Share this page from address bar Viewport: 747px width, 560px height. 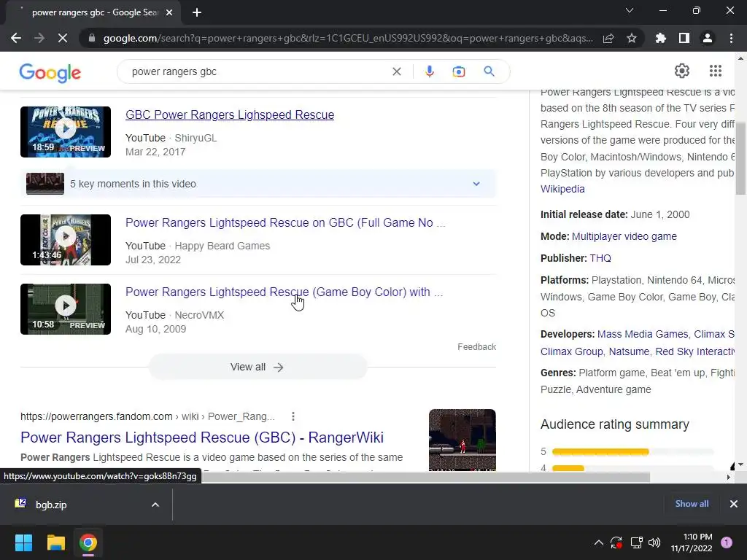[x=608, y=38]
